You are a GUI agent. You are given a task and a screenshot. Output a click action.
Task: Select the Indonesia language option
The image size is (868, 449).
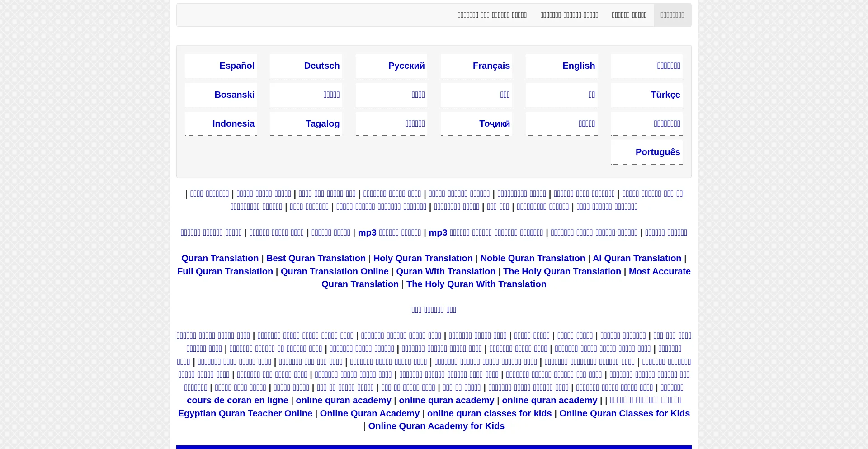233,123
